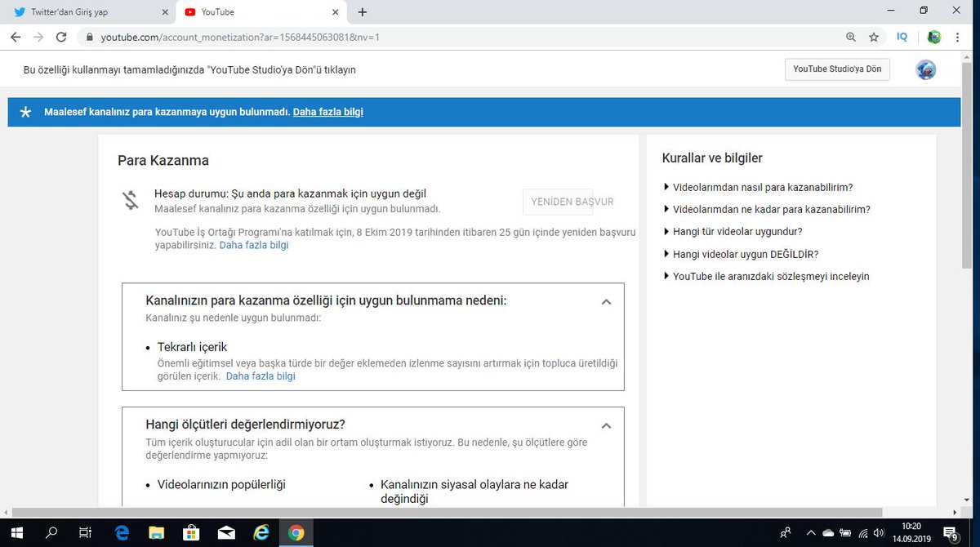The height and width of the screenshot is (547, 980).
Task: Open a new browser tab
Action: tap(363, 12)
